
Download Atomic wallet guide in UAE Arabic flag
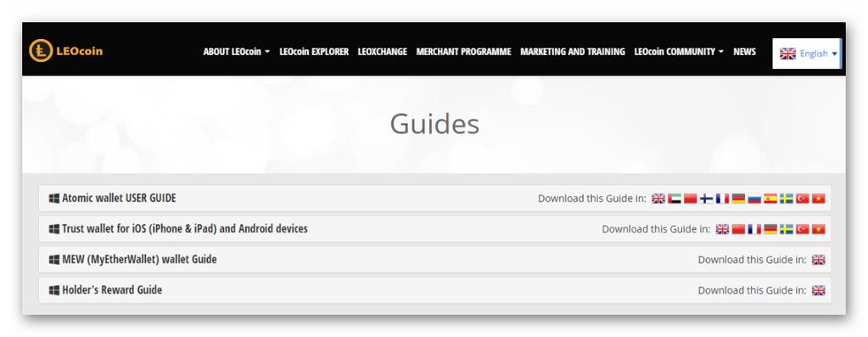pos(675,199)
